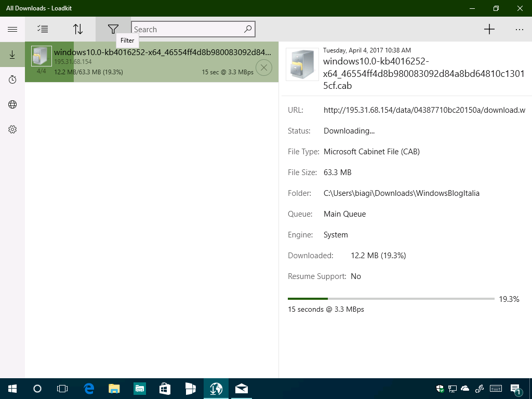Viewport: 532px width, 399px height.
Task: Click the Main Queue value
Action: pyautogui.click(x=345, y=214)
